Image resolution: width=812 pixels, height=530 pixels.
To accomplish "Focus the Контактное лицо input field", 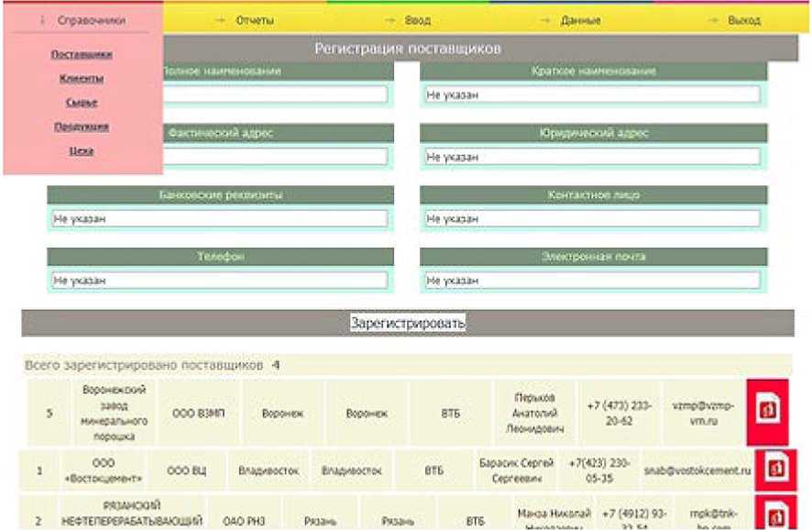I will click(592, 218).
